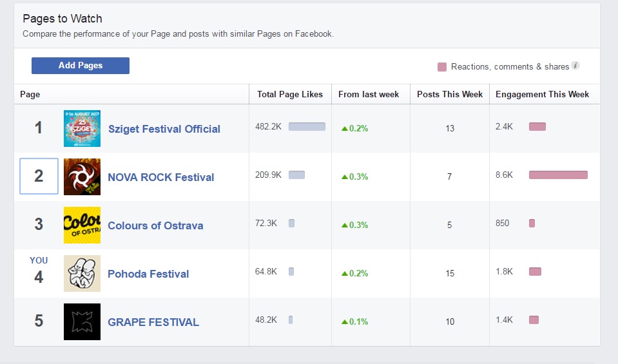The image size is (618, 364).
Task: Click the 72.3K total likes value
Action: [266, 224]
